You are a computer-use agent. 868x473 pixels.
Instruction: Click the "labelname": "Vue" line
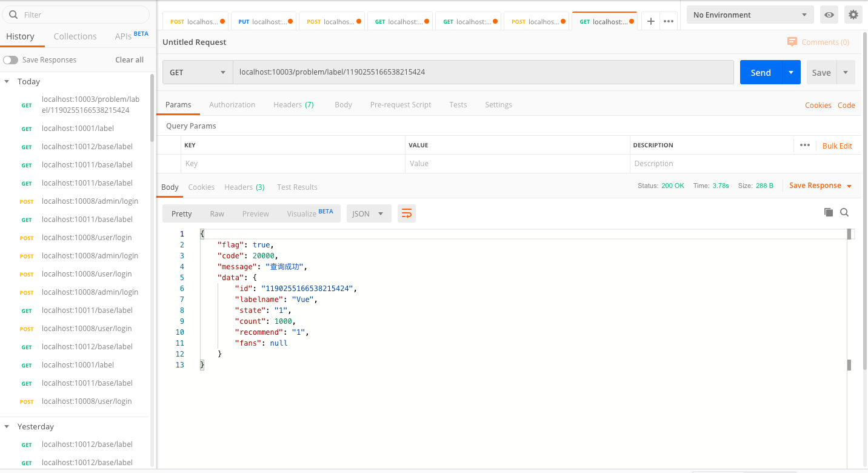[276, 300]
